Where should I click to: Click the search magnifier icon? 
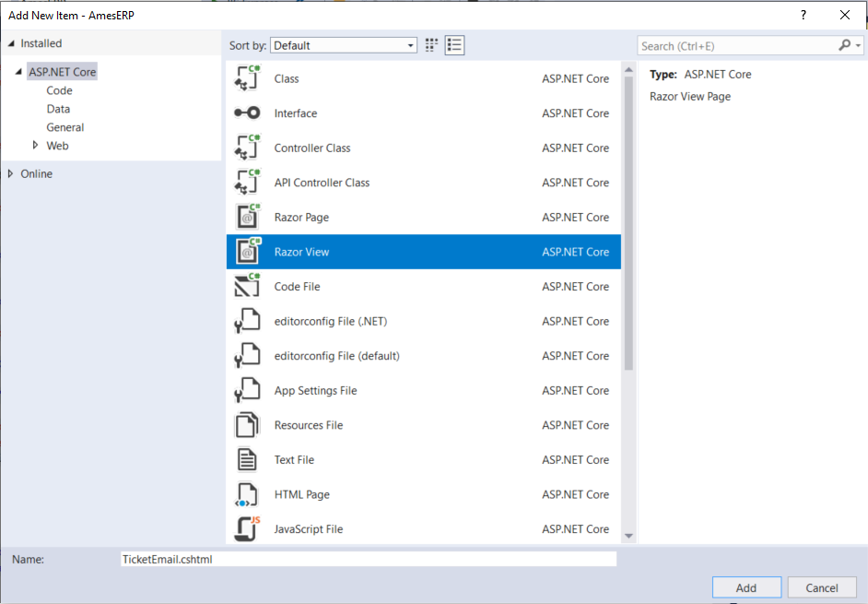pyautogui.click(x=844, y=45)
